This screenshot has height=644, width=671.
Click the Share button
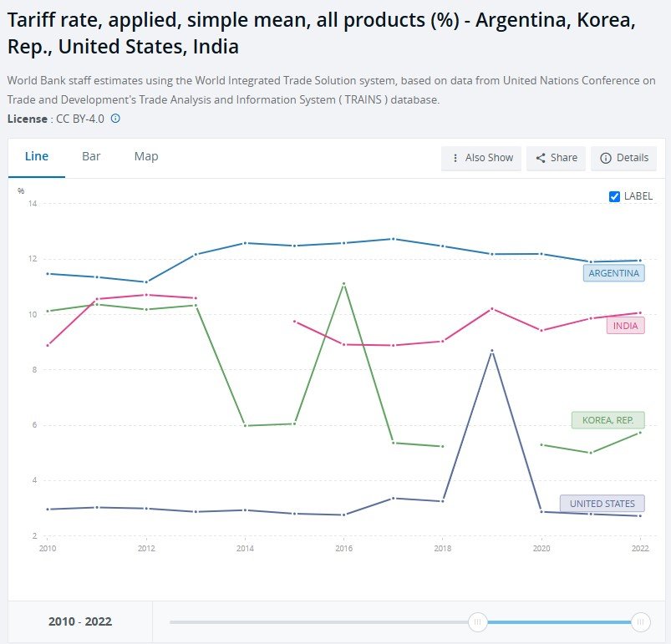(x=556, y=158)
